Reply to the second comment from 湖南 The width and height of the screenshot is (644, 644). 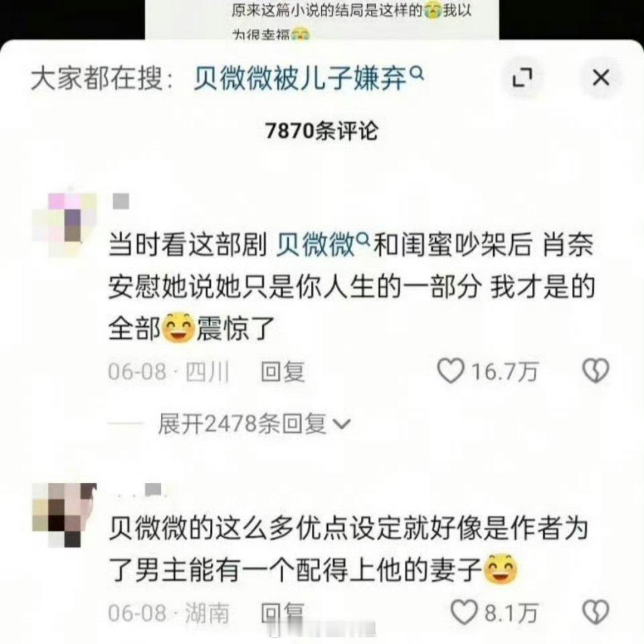point(283,613)
